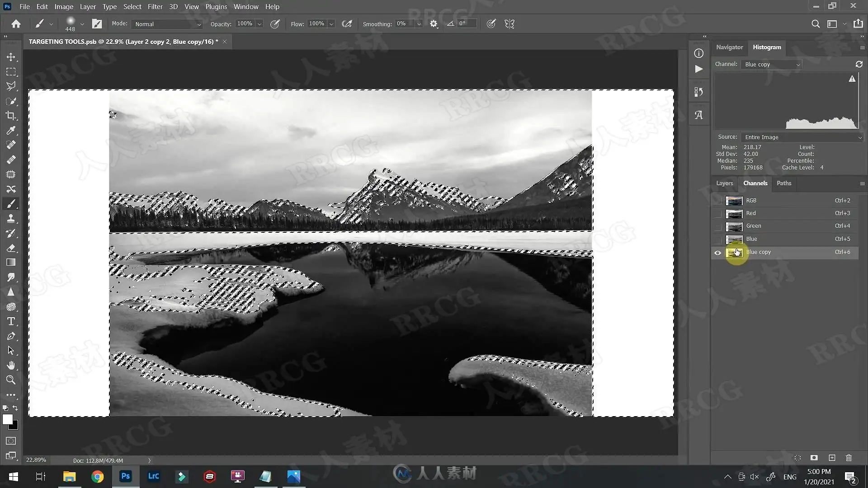This screenshot has width=868, height=488.
Task: Click the histogram cached data warning icon
Action: (x=852, y=79)
